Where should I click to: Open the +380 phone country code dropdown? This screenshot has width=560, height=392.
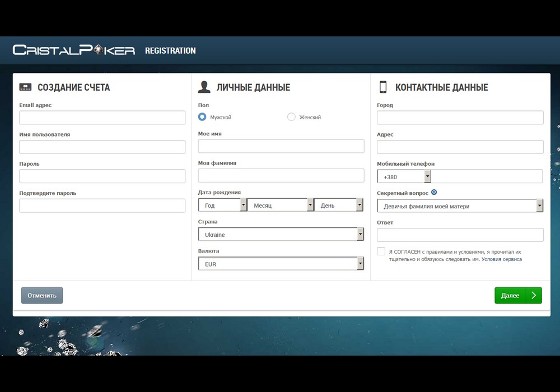click(404, 176)
